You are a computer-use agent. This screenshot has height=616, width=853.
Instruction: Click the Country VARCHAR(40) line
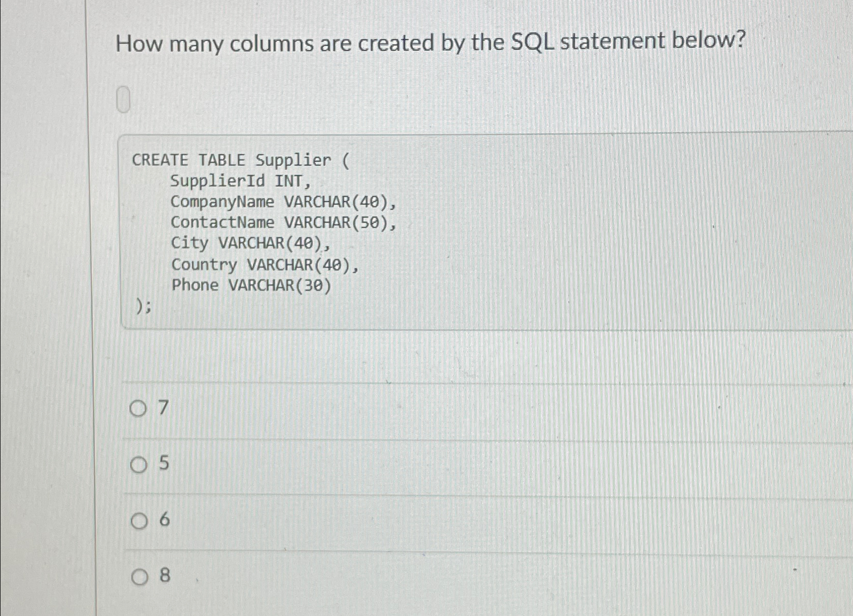pos(265,264)
